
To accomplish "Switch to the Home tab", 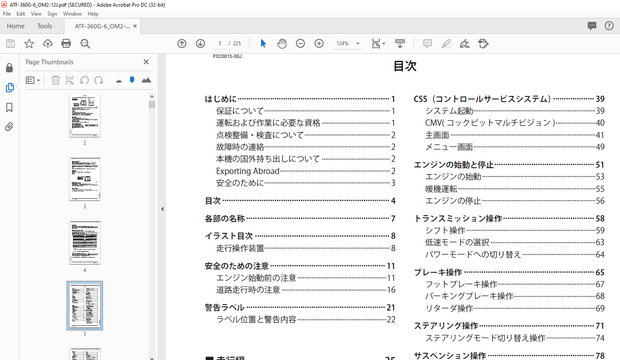I will point(15,26).
